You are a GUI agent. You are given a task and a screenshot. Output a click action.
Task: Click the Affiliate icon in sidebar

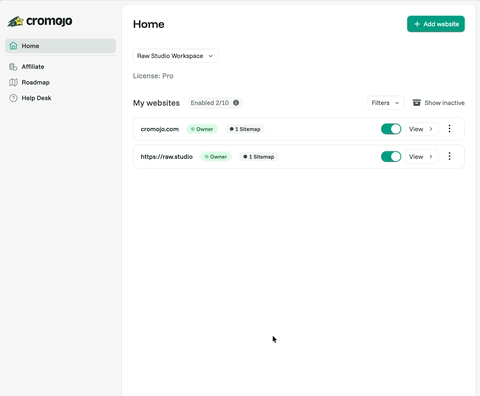tap(13, 67)
